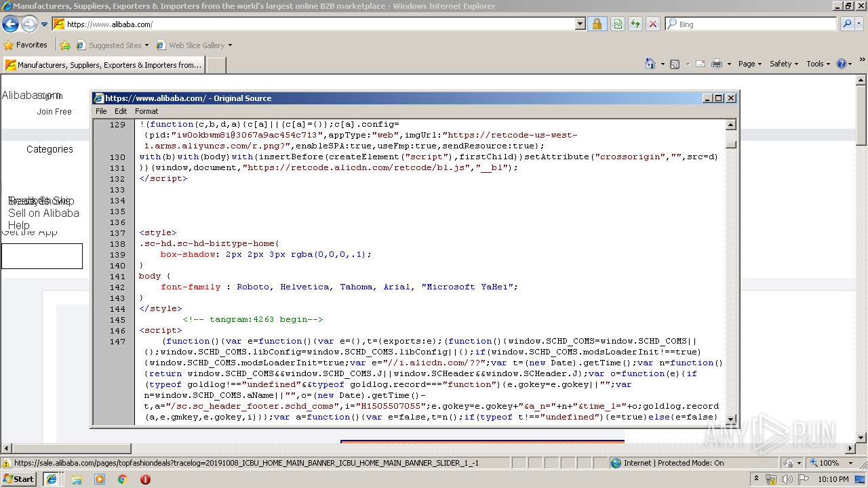Viewport: 868px width, 488px height.
Task: Add to Favorites bar star icon
Action: click(65, 45)
